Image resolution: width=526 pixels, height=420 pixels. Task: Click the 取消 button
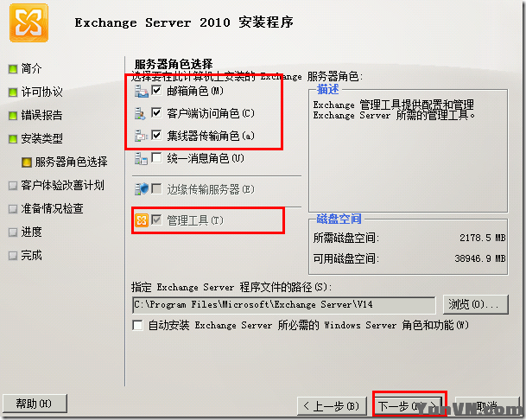(x=486, y=406)
